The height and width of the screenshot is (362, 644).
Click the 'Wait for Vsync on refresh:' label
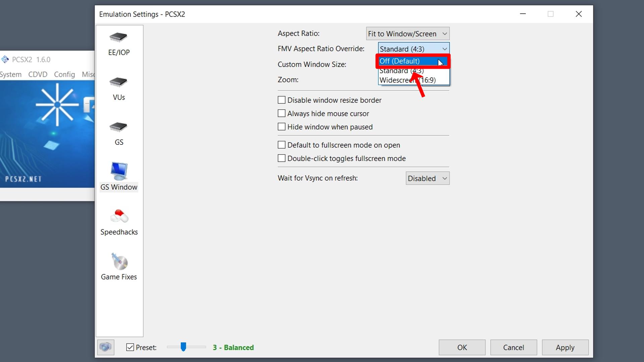tap(318, 178)
